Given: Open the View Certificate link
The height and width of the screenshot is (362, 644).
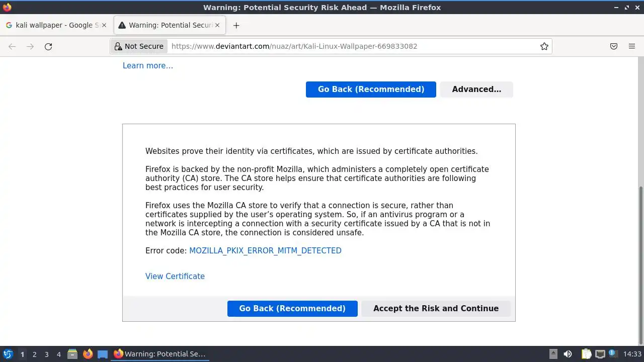Looking at the screenshot, I should coord(175,276).
